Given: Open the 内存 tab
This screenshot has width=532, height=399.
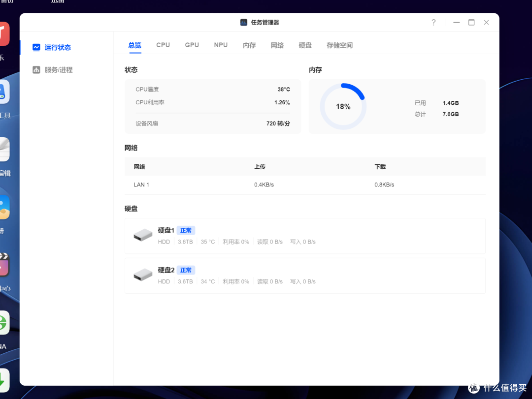Looking at the screenshot, I should coord(249,45).
